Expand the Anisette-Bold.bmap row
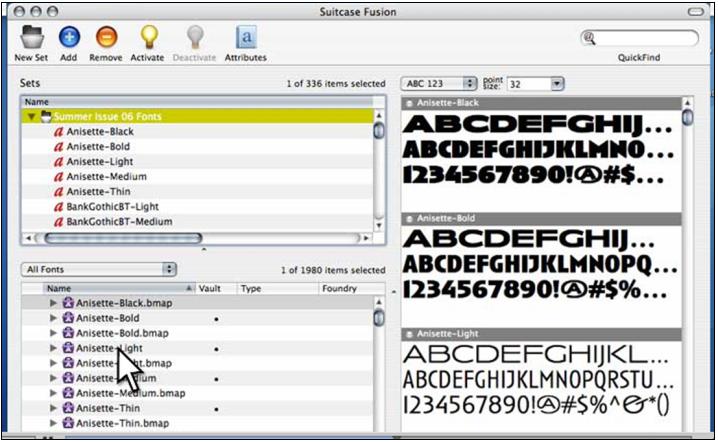Screen dimensions: 718x442 pos(53,333)
